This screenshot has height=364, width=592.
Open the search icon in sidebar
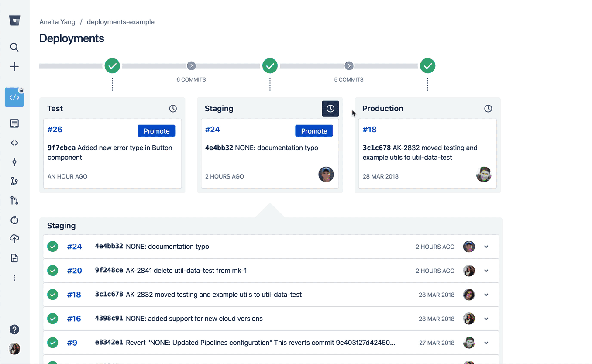coord(14,47)
